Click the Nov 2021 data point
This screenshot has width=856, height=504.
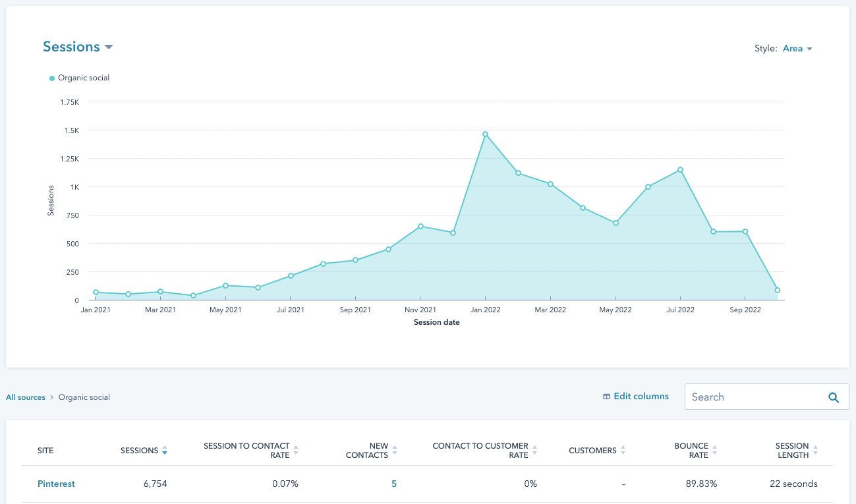(x=420, y=227)
